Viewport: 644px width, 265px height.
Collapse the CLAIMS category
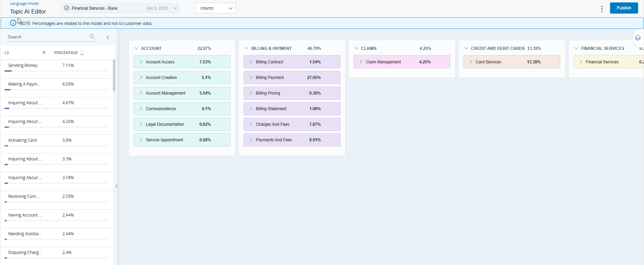point(356,48)
